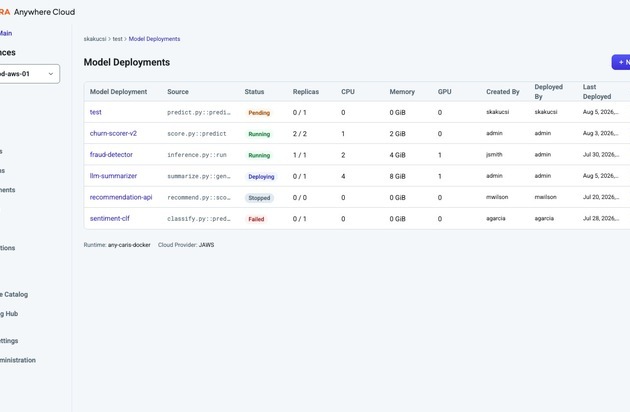Open the llm-summarizer deployment
The height and width of the screenshot is (412, 630).
tap(113, 176)
